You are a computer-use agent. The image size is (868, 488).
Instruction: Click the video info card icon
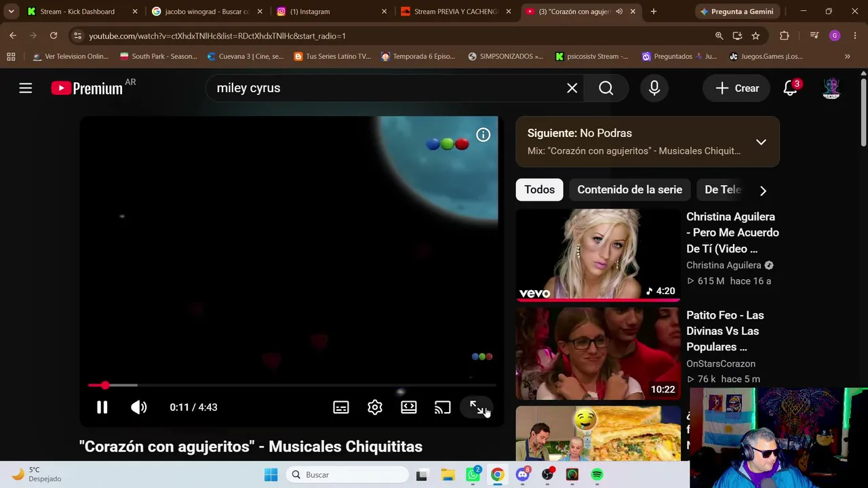point(483,135)
